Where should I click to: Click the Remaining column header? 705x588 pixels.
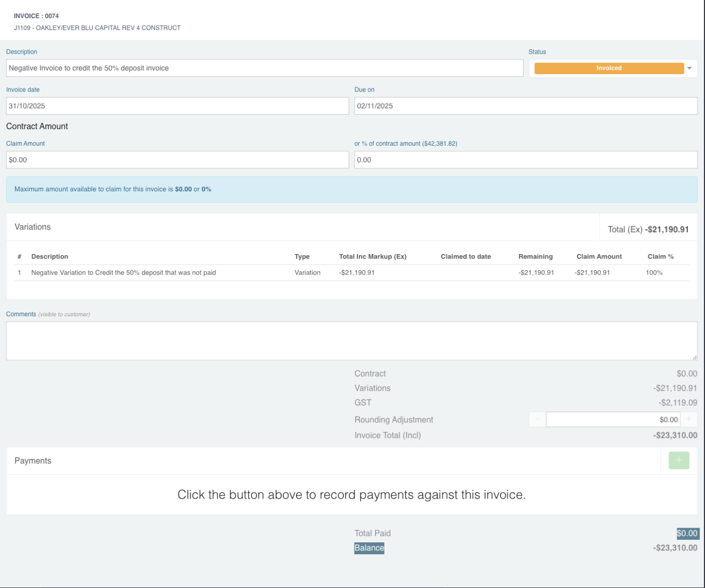pyautogui.click(x=535, y=257)
